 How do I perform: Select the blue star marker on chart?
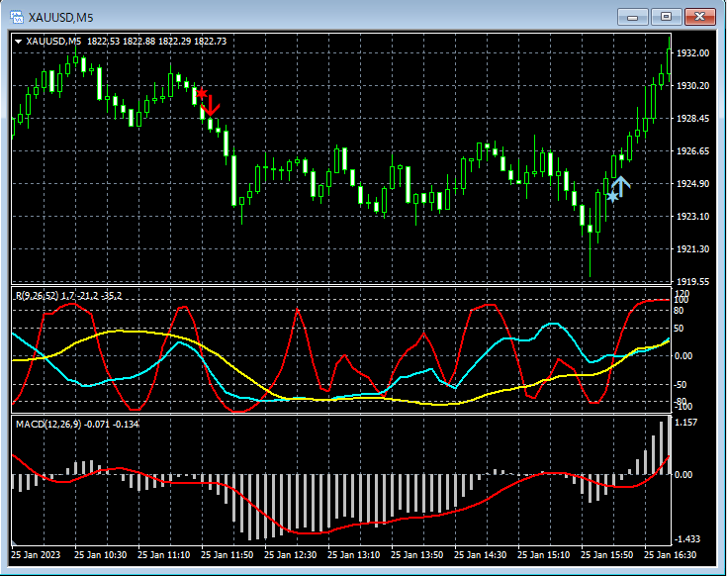[612, 197]
